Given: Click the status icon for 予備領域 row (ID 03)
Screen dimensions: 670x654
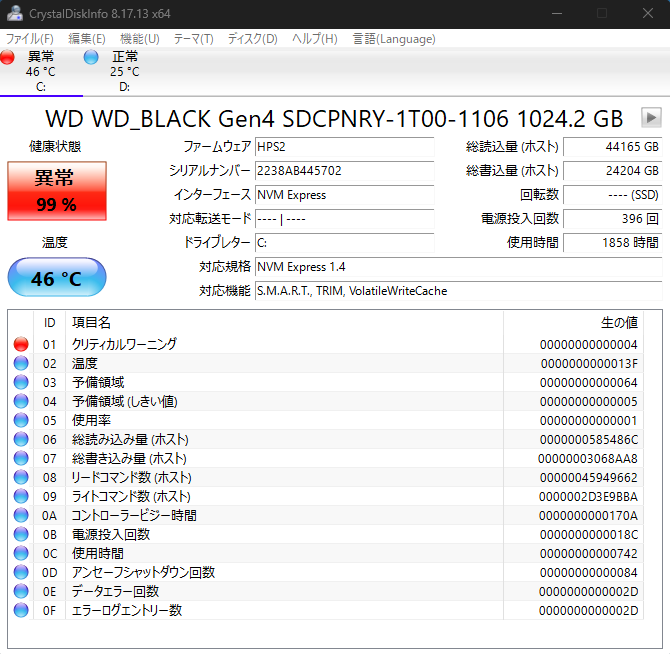Looking at the screenshot, I should (x=21, y=382).
